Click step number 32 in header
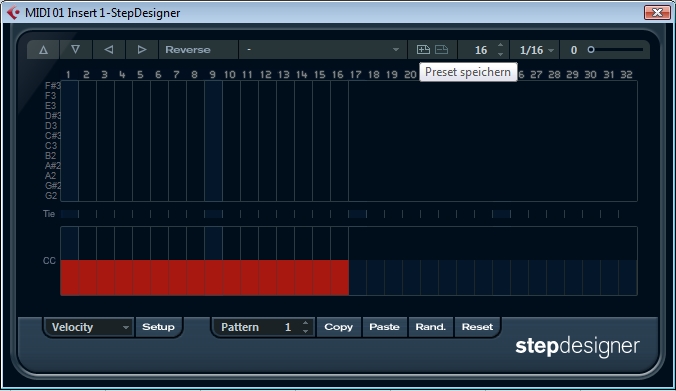The image size is (676, 391). 626,75
